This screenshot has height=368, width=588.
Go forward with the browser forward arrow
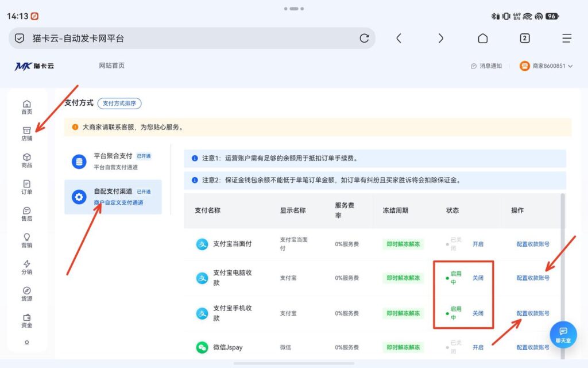(440, 38)
